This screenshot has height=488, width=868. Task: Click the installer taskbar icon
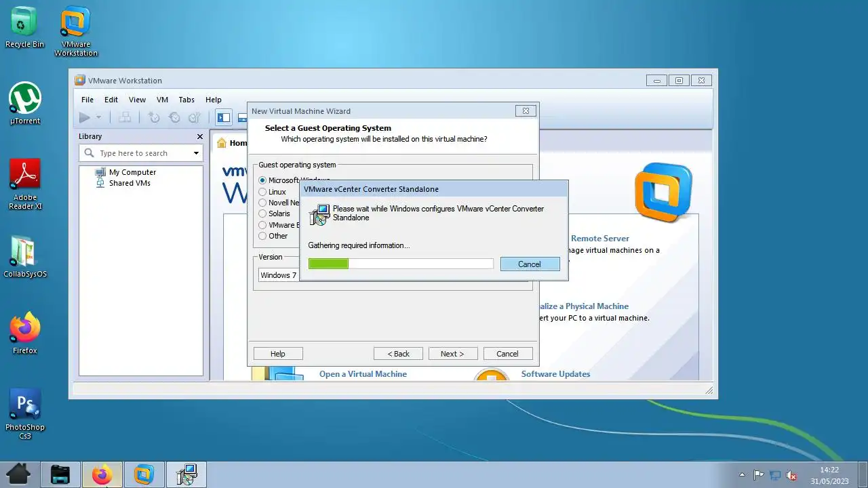click(186, 474)
